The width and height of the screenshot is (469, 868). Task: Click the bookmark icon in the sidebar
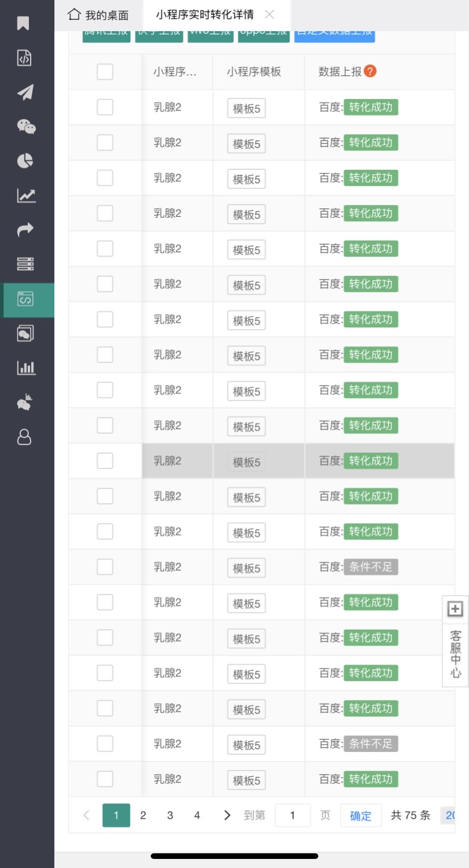click(23, 24)
